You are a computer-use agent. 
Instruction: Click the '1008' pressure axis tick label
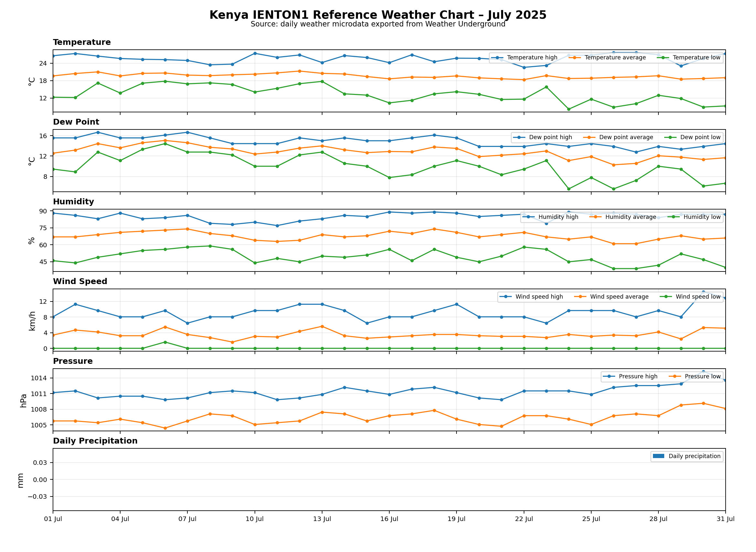tap(39, 410)
